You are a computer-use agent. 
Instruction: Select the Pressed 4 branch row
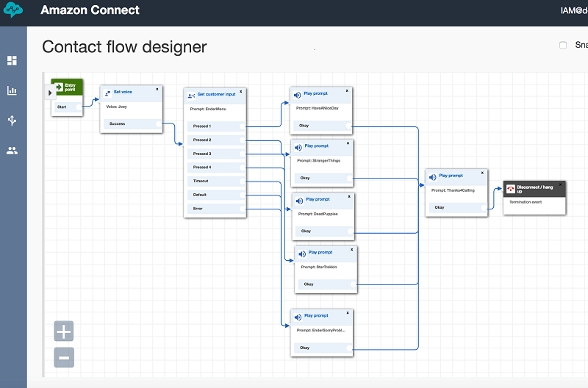point(216,168)
